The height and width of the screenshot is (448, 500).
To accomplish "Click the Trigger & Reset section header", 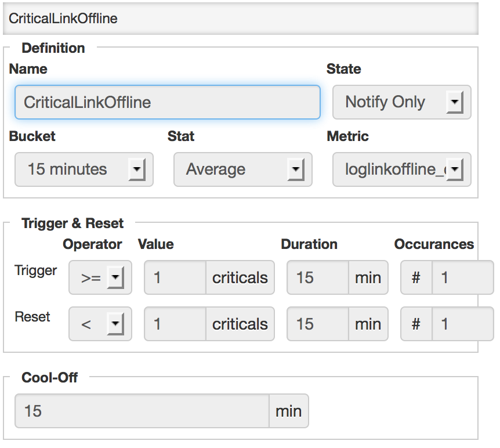I will point(72,223).
